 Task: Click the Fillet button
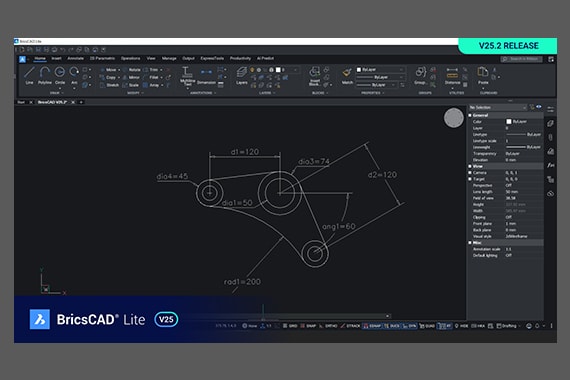(152, 77)
